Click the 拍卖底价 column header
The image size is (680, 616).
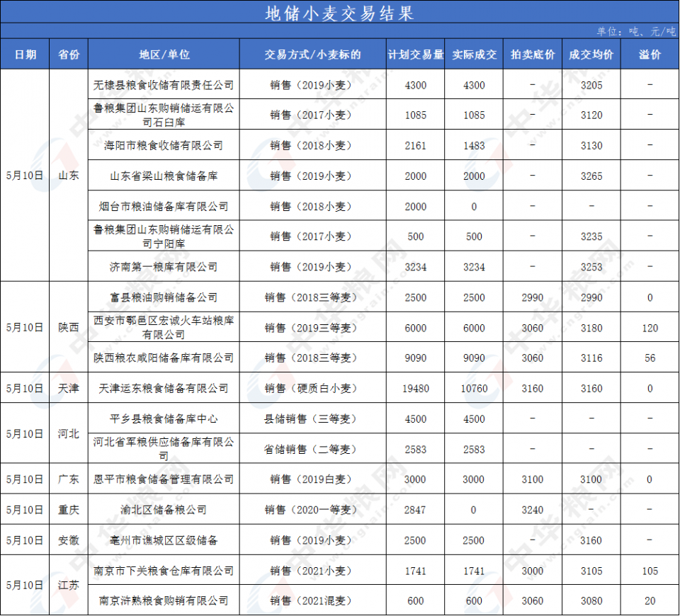pos(532,55)
